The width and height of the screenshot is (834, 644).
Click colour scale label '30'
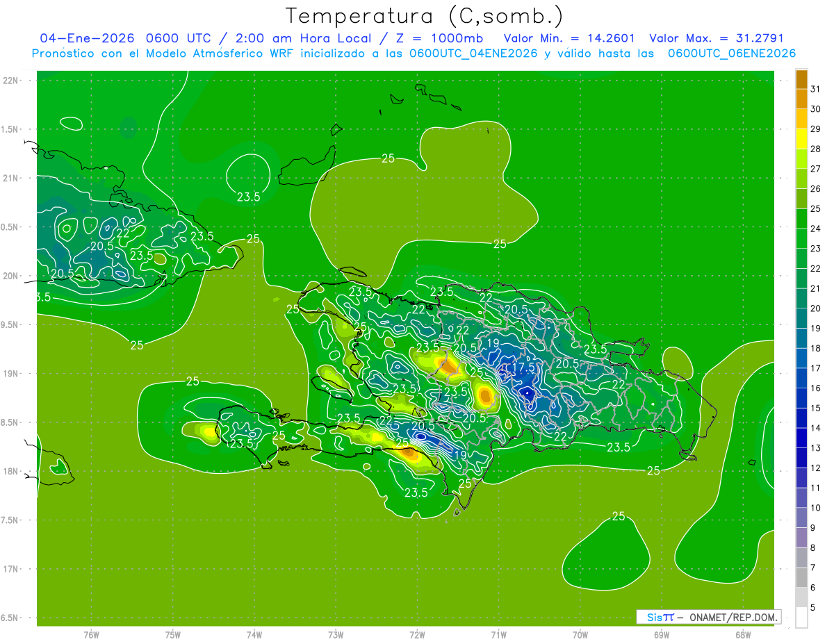click(x=816, y=109)
